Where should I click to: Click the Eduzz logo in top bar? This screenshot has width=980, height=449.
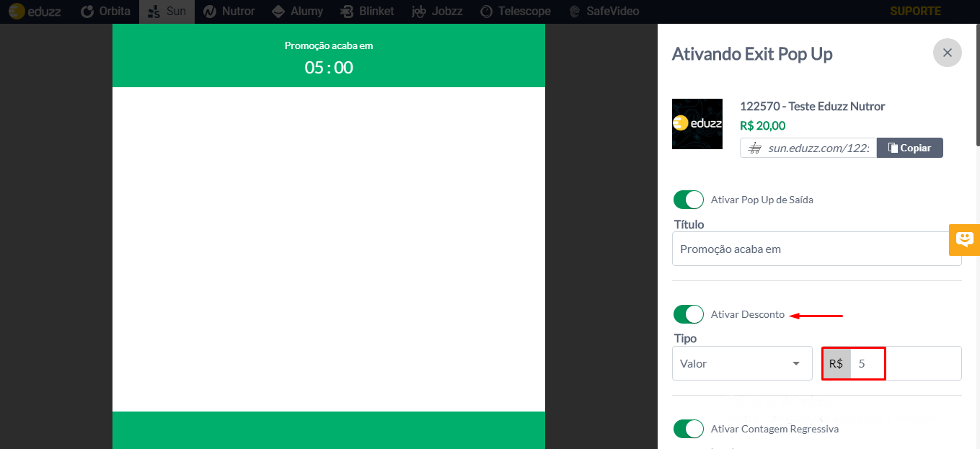pos(35,12)
